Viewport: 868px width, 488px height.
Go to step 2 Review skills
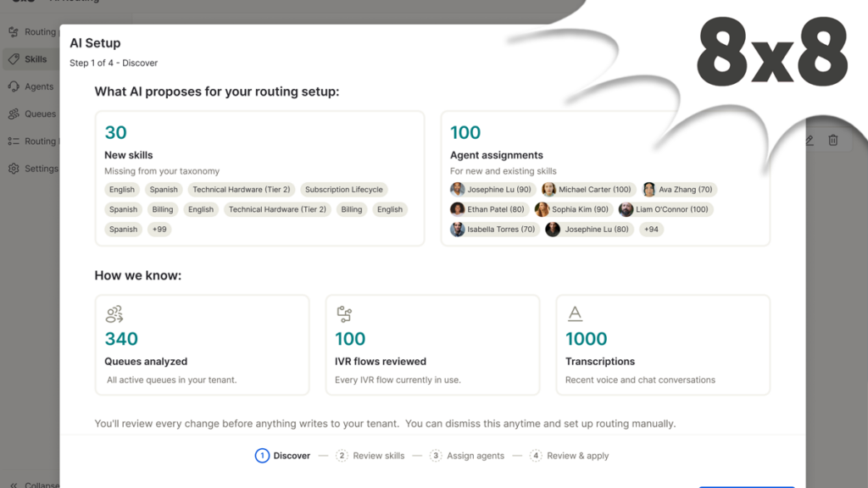pos(370,455)
